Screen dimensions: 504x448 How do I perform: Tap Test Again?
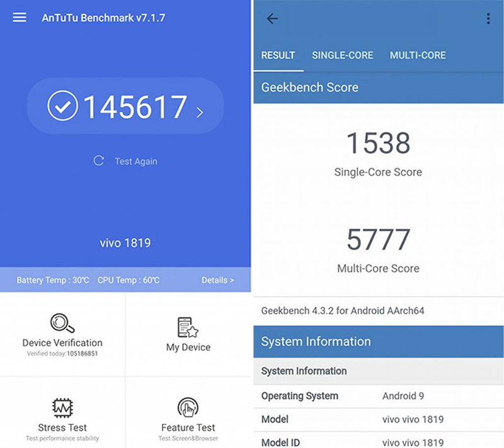point(136,161)
